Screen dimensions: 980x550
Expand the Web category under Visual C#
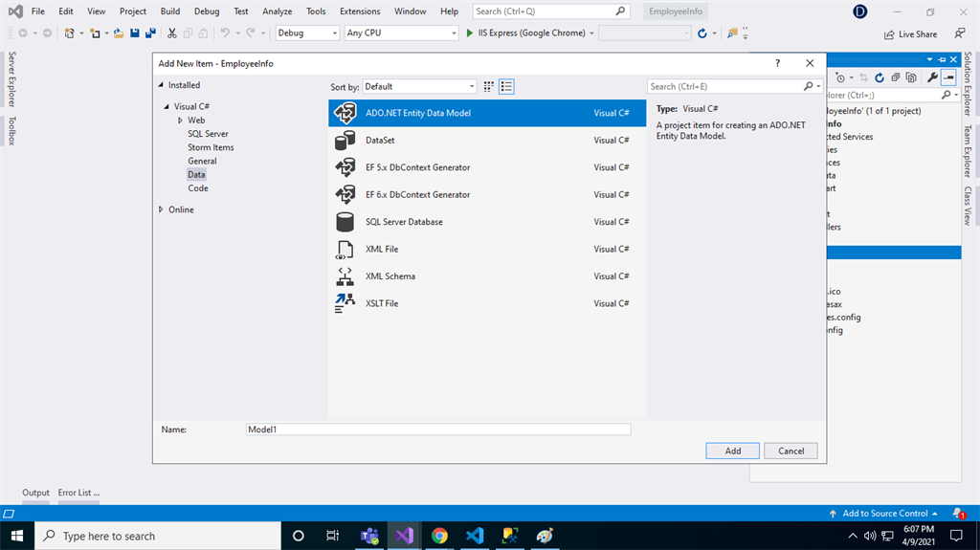pyautogui.click(x=180, y=121)
